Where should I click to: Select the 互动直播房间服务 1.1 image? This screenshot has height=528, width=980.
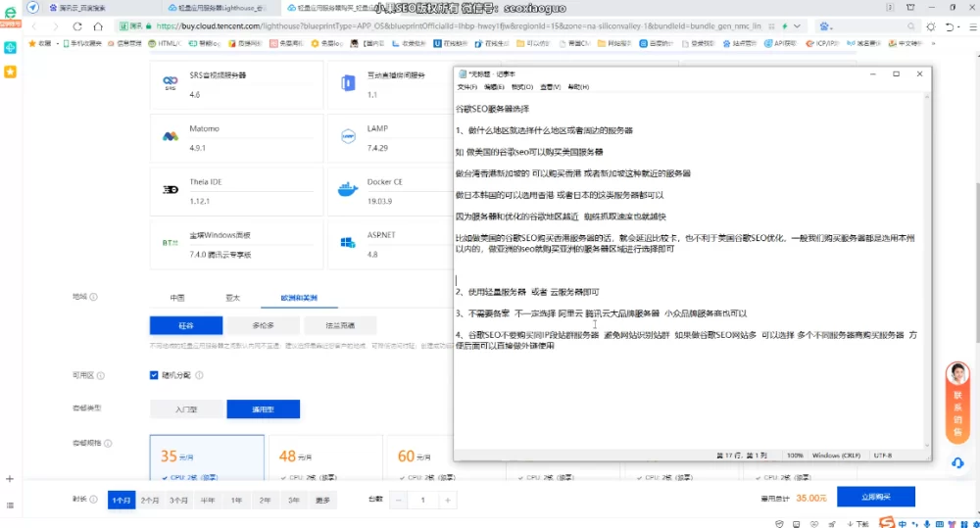click(x=391, y=85)
